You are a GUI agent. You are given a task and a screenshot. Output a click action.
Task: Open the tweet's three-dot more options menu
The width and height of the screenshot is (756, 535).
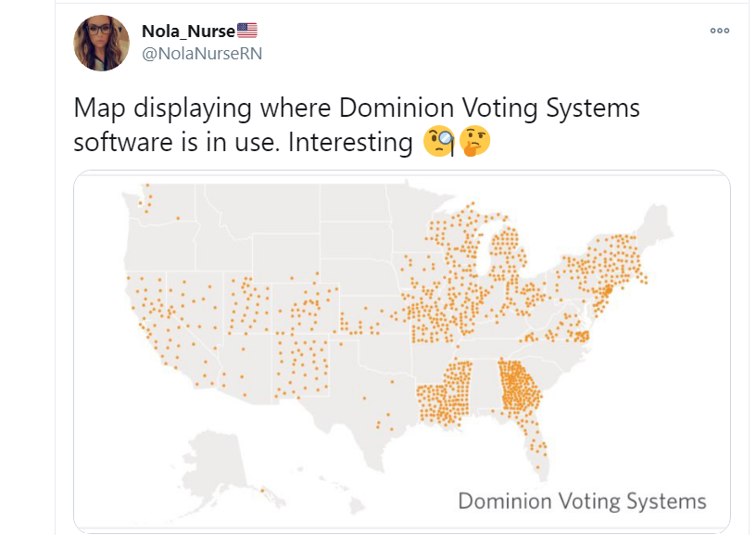pos(720,31)
